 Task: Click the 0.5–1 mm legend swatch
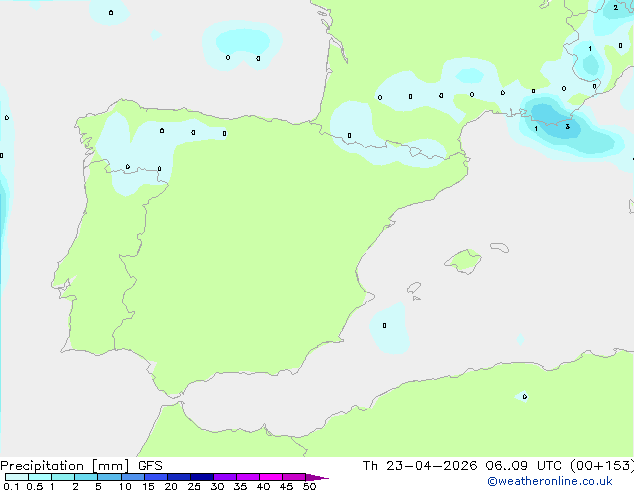[40, 477]
